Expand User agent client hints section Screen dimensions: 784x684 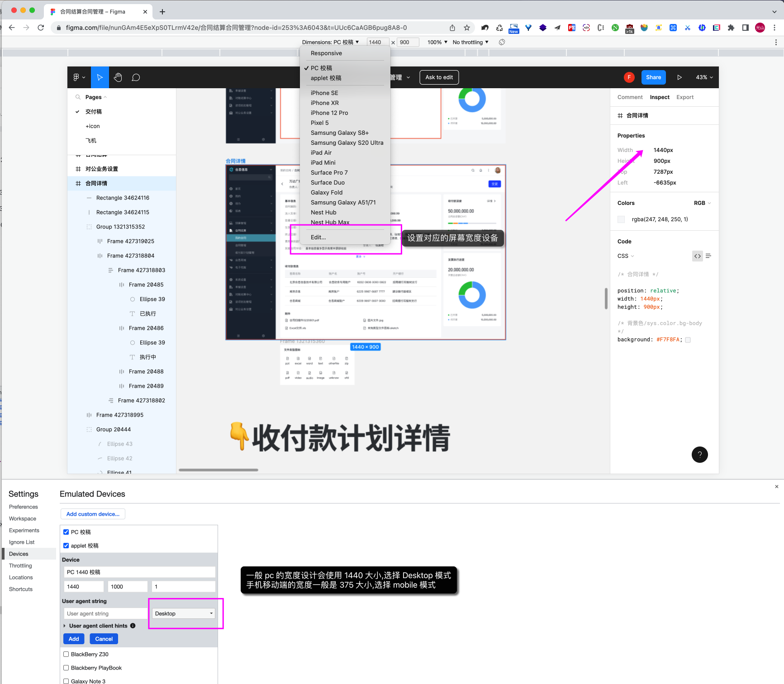coord(65,626)
